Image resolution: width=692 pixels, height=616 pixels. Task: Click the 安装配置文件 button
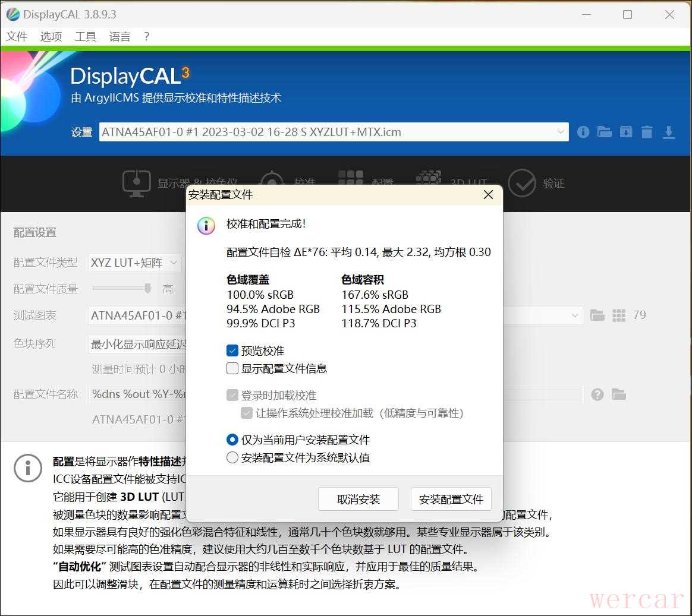(451, 500)
